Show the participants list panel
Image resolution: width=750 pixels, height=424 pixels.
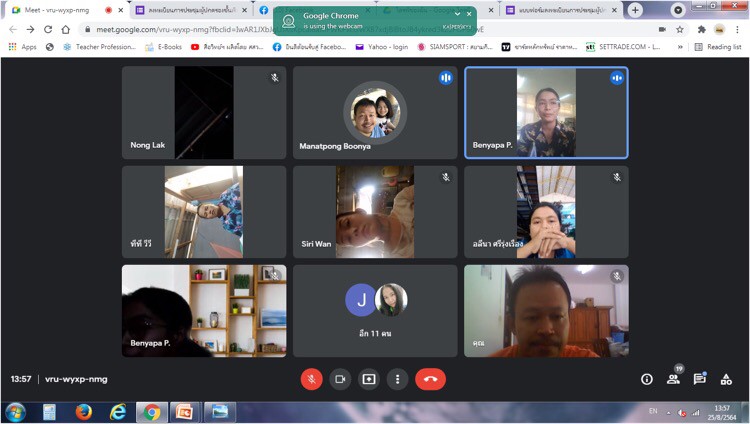(x=673, y=379)
